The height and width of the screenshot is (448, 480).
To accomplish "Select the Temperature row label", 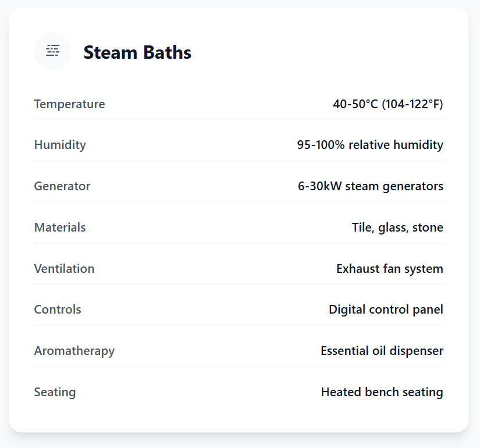I will tap(69, 104).
